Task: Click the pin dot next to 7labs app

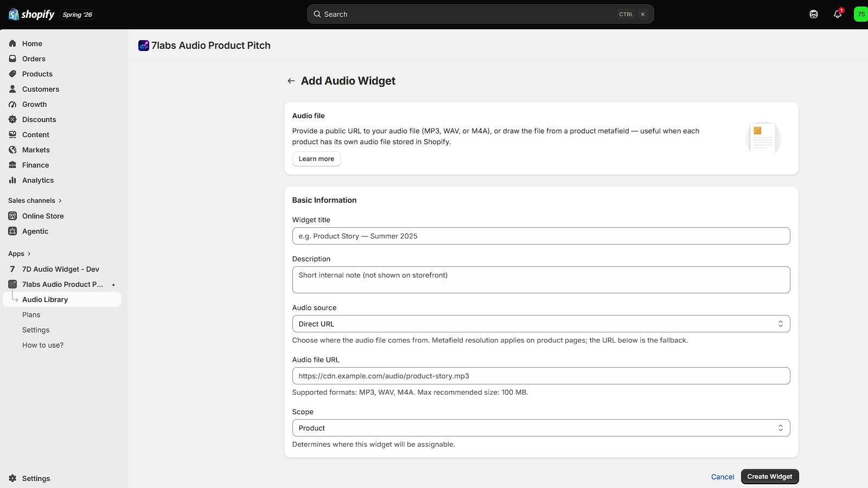Action: [113, 285]
